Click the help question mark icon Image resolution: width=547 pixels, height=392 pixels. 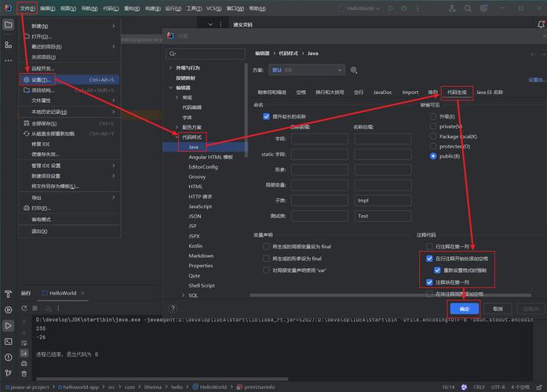(x=173, y=309)
